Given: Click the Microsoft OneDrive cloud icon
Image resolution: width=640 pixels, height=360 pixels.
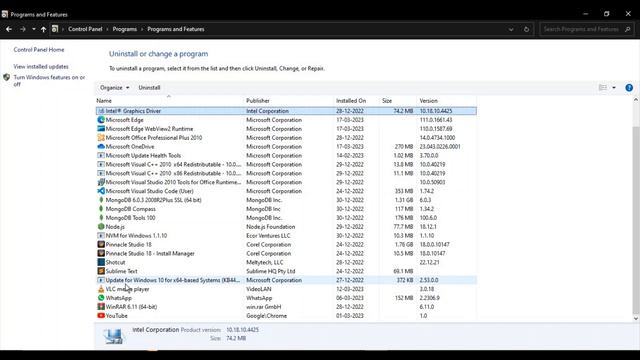Looking at the screenshot, I should click(x=101, y=147).
